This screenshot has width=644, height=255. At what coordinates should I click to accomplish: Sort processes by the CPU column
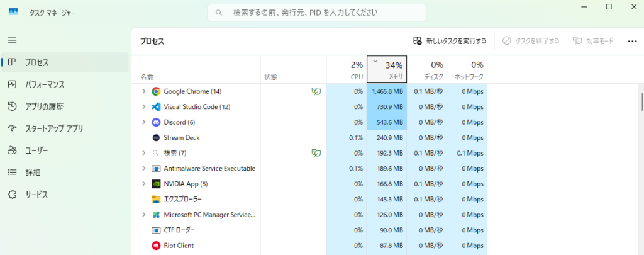pos(347,69)
